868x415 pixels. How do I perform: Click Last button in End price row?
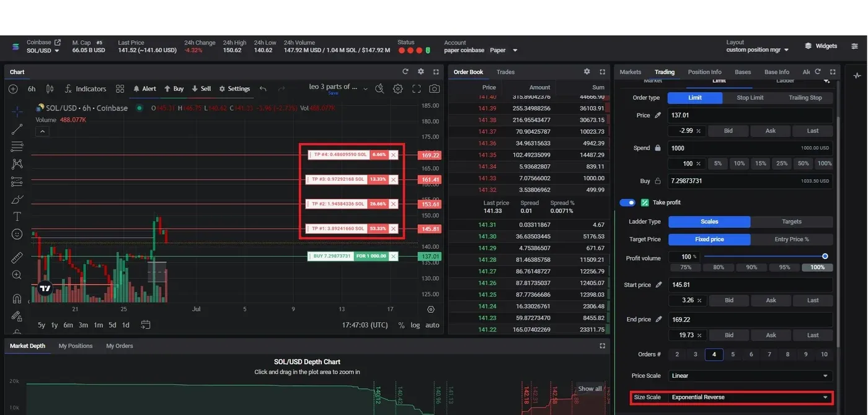tap(813, 335)
